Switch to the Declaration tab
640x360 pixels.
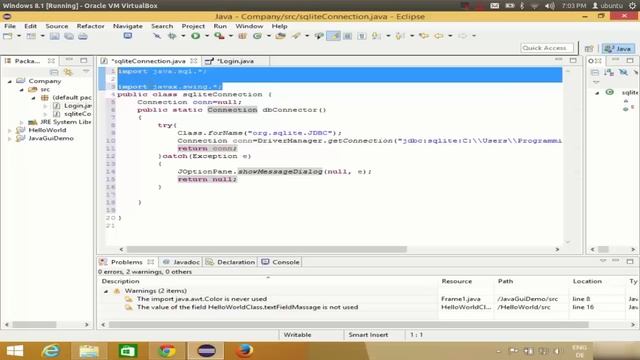[231, 262]
